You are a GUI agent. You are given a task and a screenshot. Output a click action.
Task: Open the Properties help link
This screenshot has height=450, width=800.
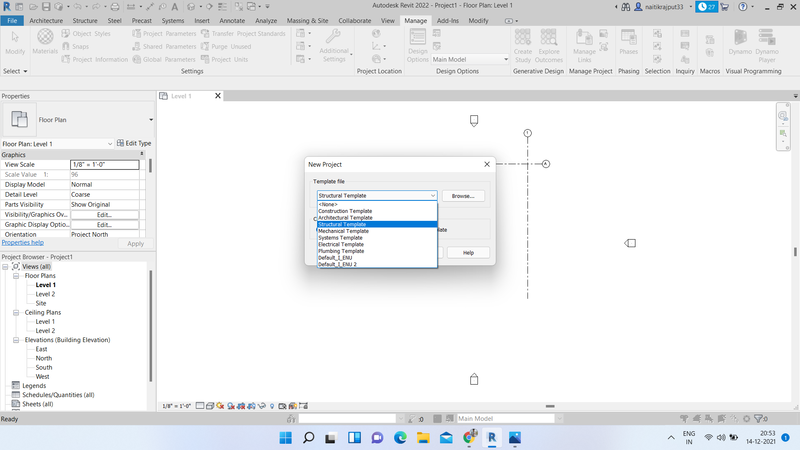click(x=22, y=243)
